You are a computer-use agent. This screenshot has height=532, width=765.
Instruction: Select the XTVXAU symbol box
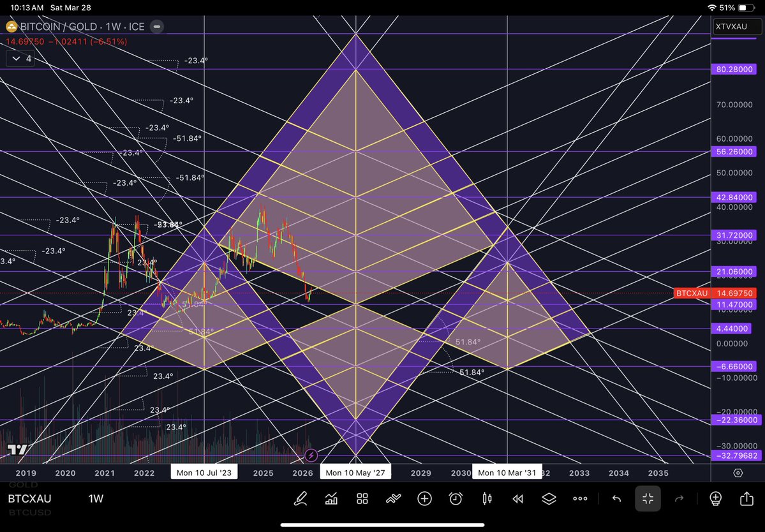pos(737,26)
